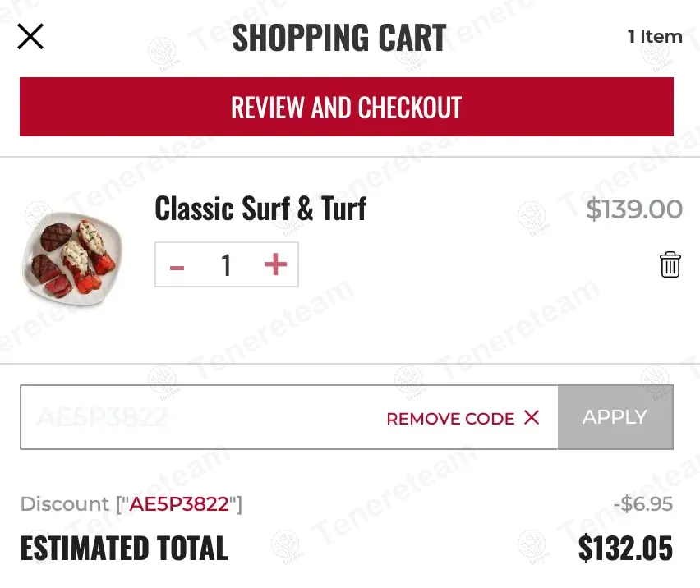Click the 1 Item count label
The width and height of the screenshot is (700, 588).
[x=655, y=37]
